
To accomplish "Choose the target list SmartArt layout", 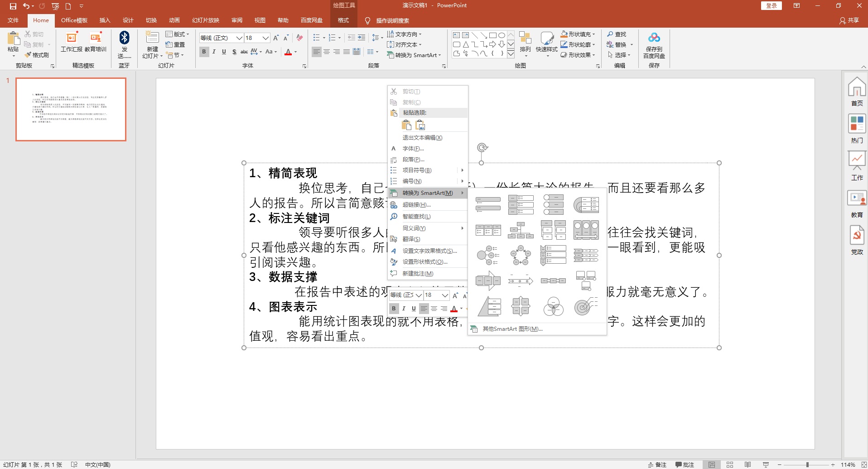I will pyautogui.click(x=586, y=307).
